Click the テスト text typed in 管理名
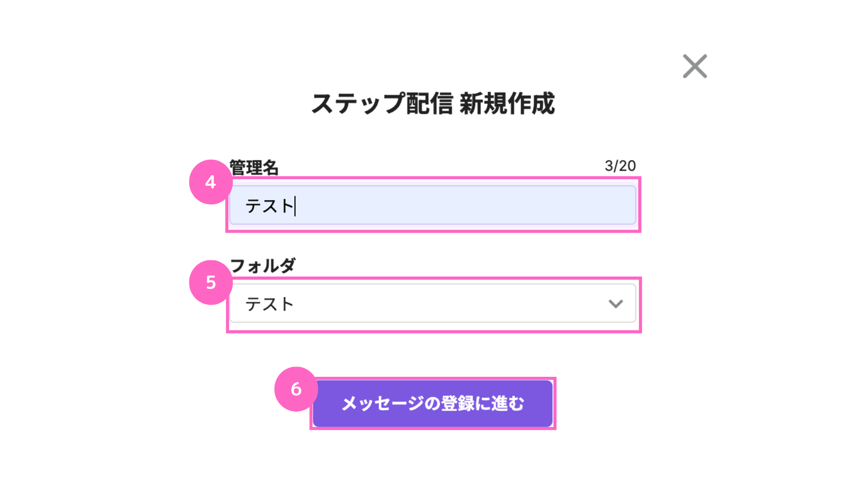 click(x=269, y=206)
